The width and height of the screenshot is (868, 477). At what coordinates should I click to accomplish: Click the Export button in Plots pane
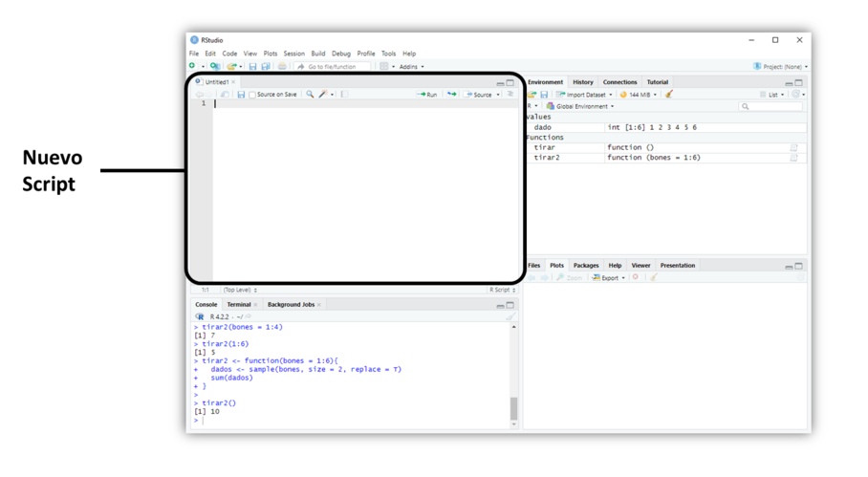coord(609,278)
